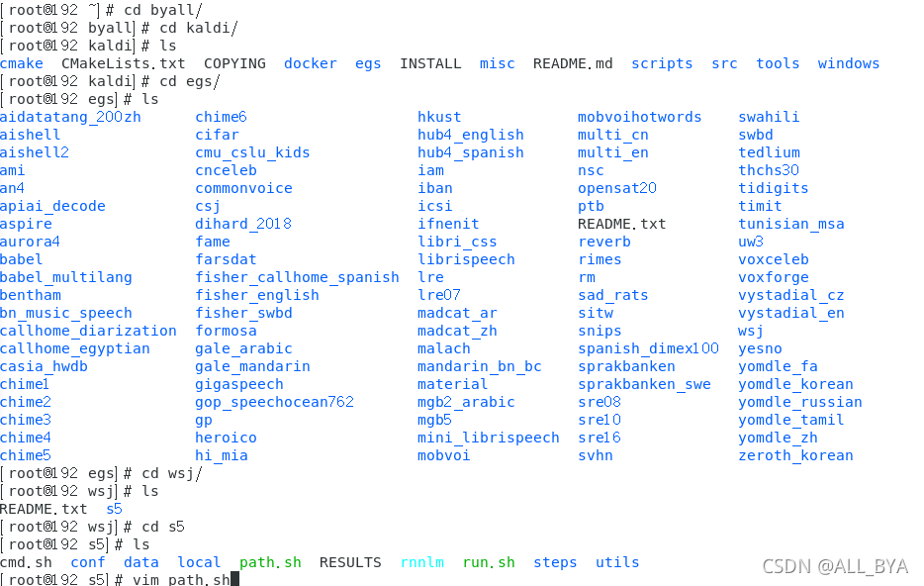Viewport: 924px width, 586px height.
Task: Place cursor at the blinking terminal cursor
Action: pyautogui.click(x=233, y=579)
